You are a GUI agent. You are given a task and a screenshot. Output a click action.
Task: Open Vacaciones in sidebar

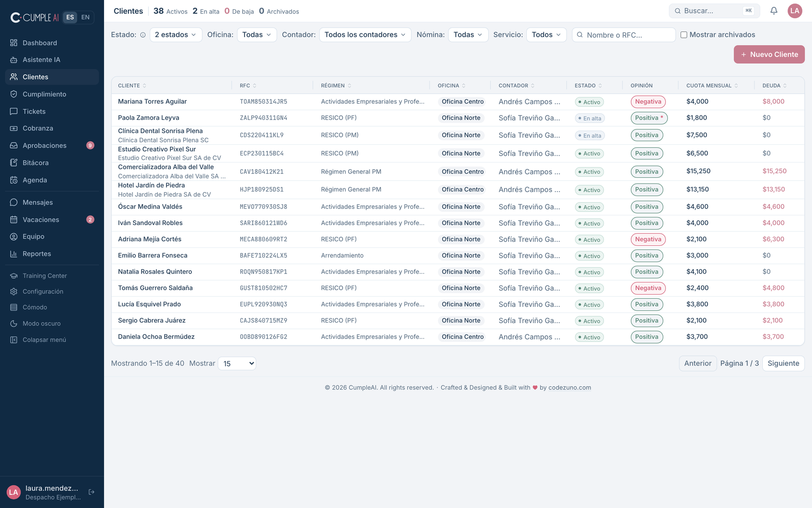52,219
